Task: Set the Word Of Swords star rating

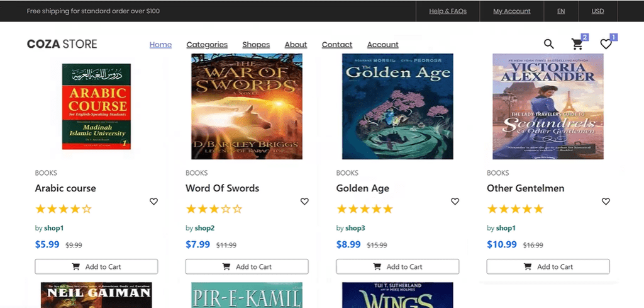Action: click(214, 209)
